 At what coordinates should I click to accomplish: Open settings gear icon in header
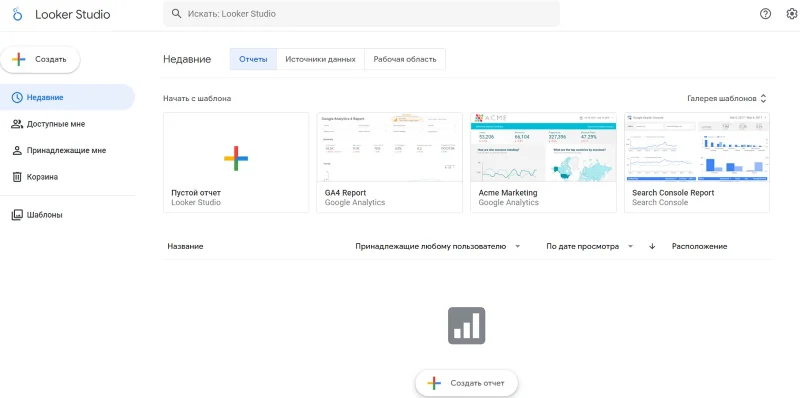(x=792, y=14)
